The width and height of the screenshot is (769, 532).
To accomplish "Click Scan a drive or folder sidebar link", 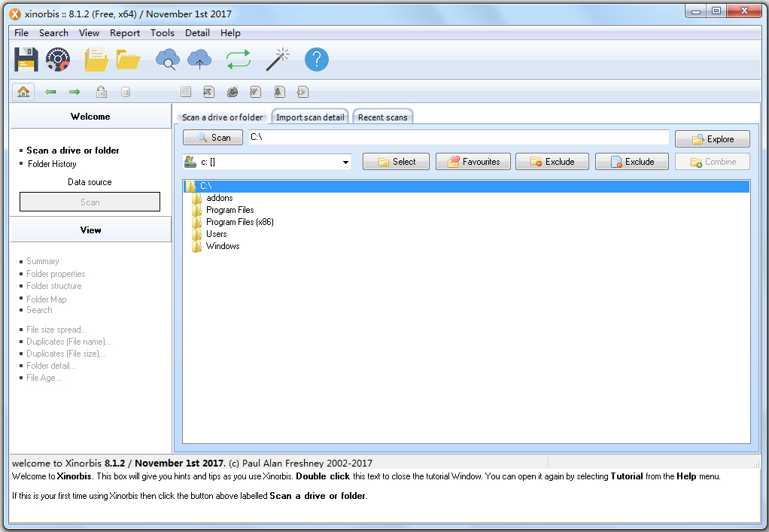I will [72, 150].
